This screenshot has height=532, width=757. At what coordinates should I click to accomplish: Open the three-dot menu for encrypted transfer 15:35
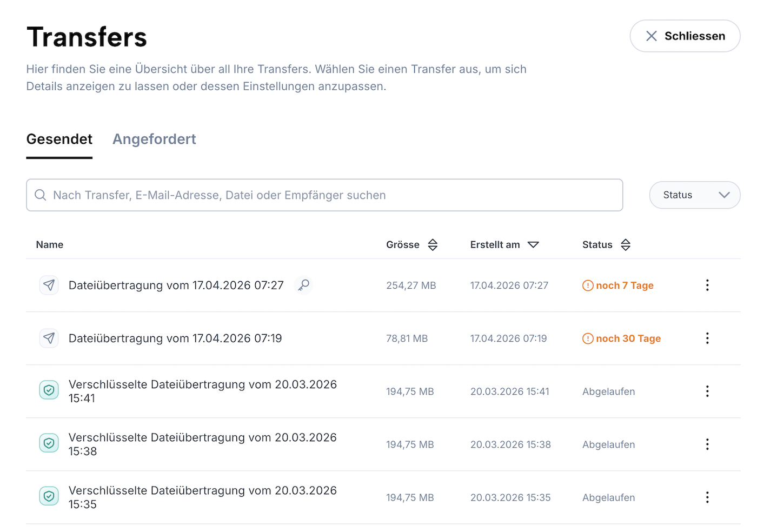click(x=707, y=497)
